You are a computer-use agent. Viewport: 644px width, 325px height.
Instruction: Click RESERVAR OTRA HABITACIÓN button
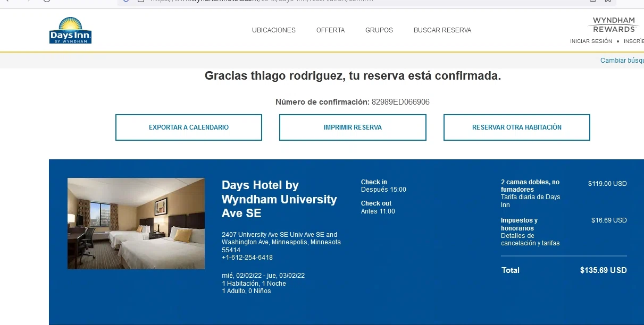tap(517, 127)
